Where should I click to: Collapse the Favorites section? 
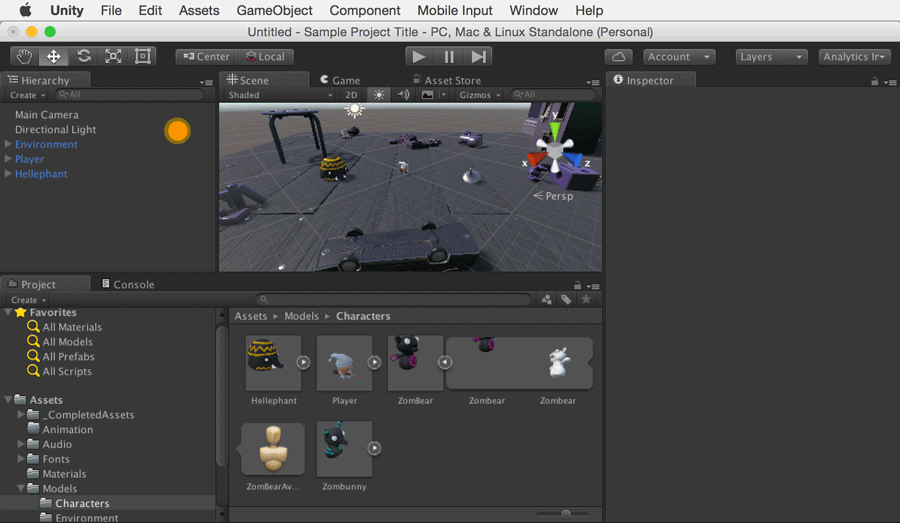point(8,312)
